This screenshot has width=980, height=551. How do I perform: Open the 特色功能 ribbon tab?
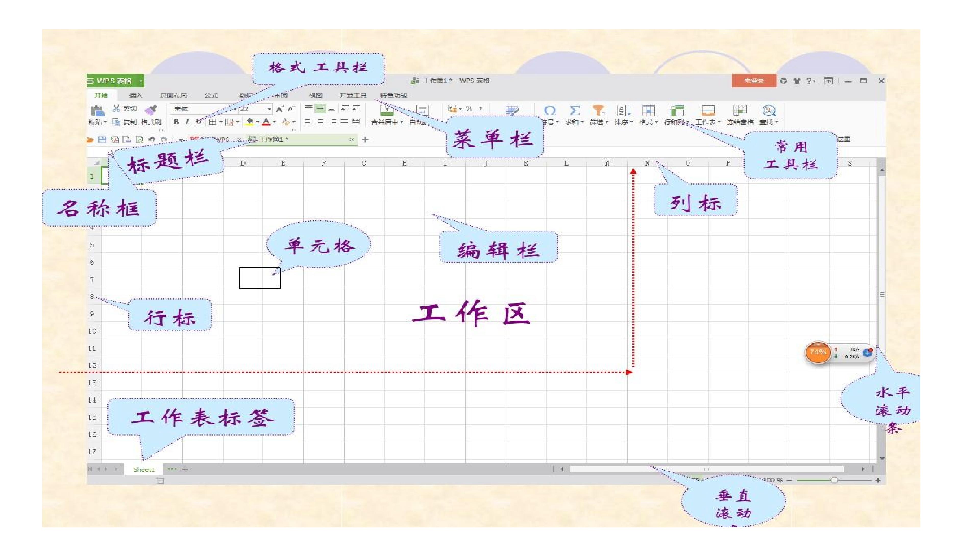394,95
